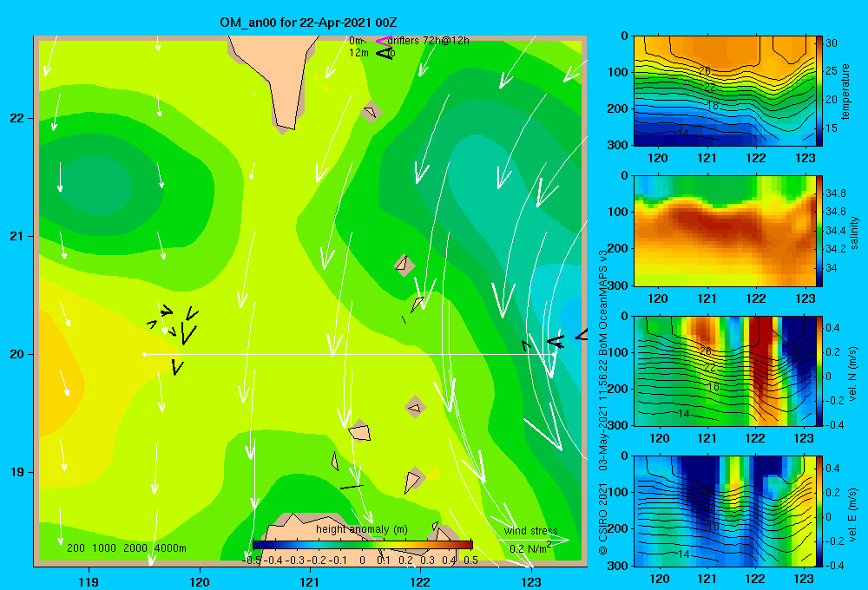This screenshot has height=590, width=868.
Task: Open the northward velocity section plot
Action: [724, 370]
